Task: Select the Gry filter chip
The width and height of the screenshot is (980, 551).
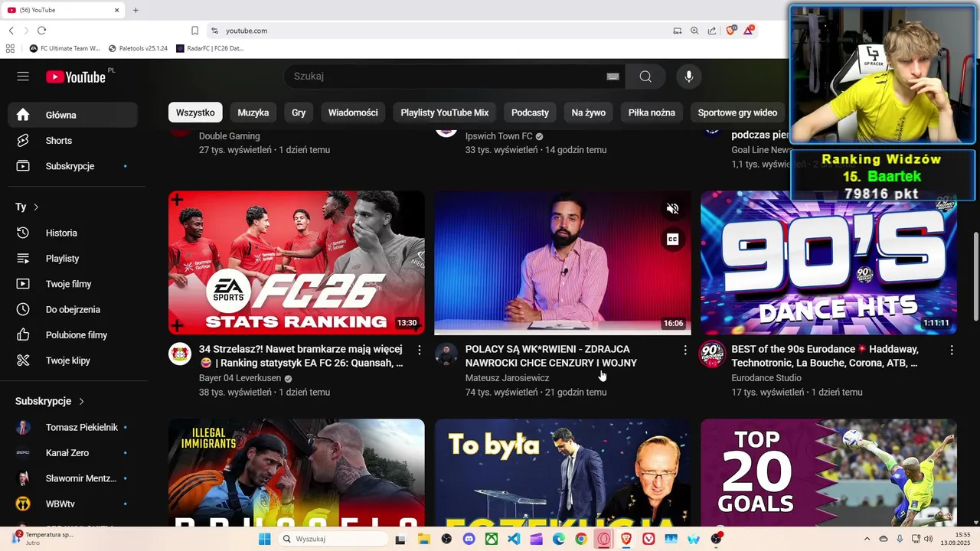Action: click(x=299, y=112)
